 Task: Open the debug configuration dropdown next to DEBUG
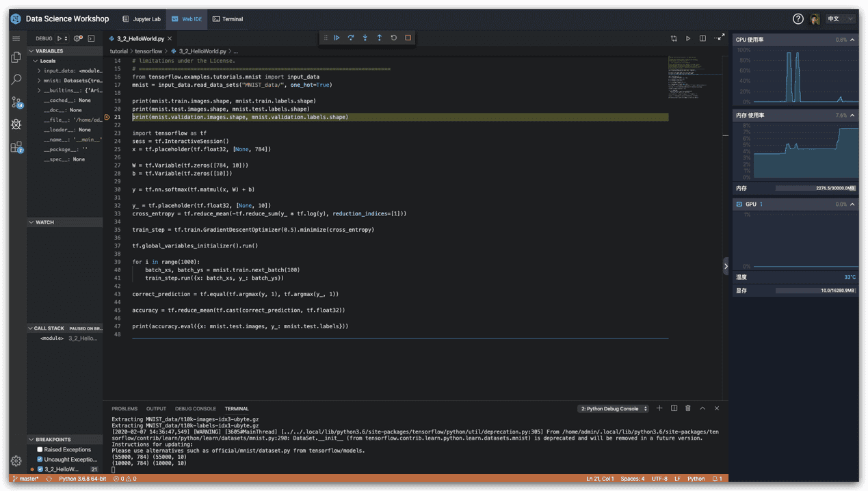pyautogui.click(x=62, y=38)
